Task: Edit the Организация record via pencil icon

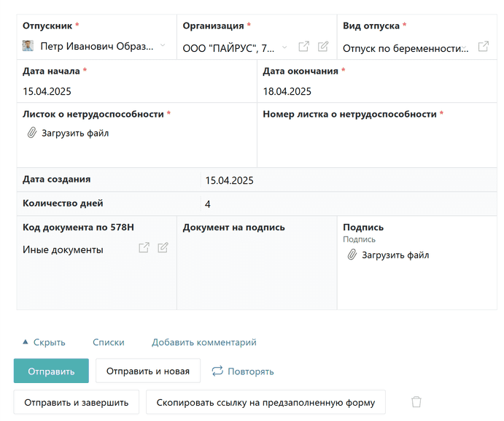Action: click(x=323, y=47)
